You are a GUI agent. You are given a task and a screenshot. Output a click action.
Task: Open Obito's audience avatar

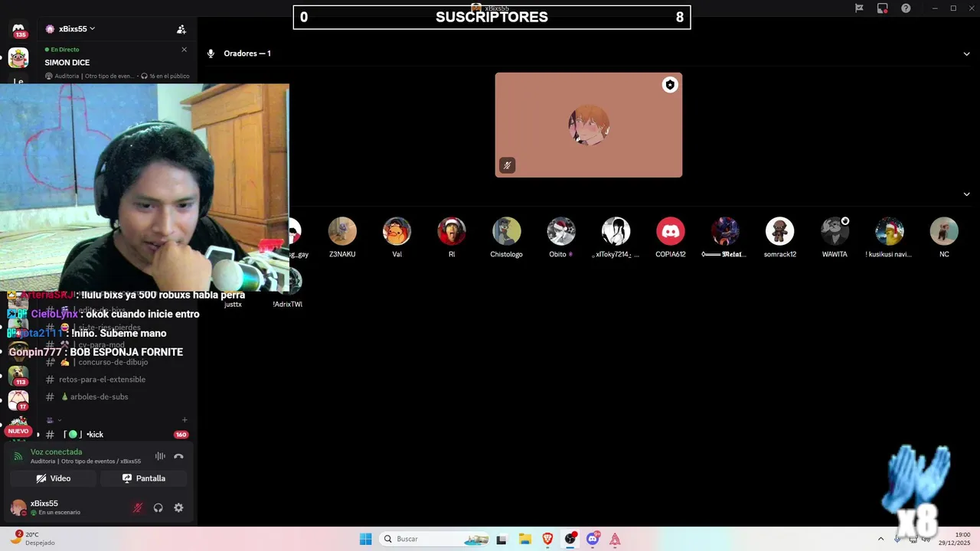coord(561,231)
